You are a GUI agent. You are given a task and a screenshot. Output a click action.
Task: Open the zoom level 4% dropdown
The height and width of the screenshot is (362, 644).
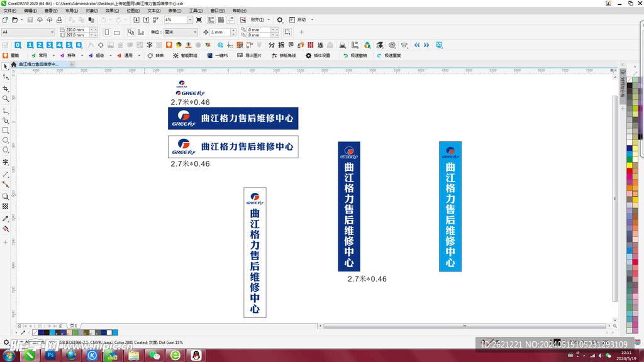click(190, 19)
